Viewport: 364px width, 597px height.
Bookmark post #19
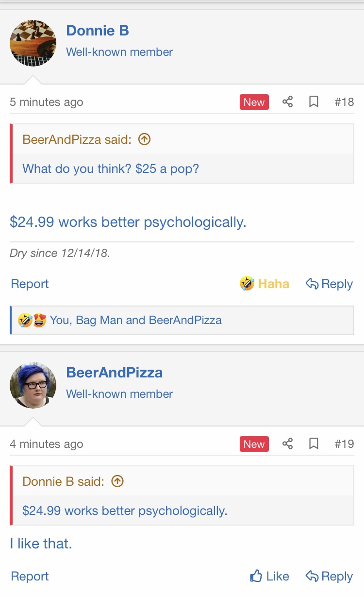point(314,444)
